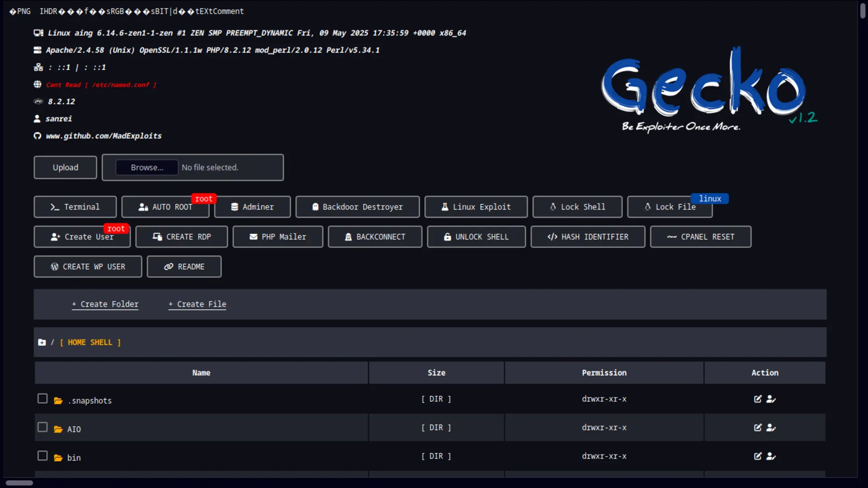Click CREATE WP USER button
868x488 pixels.
[x=88, y=266]
